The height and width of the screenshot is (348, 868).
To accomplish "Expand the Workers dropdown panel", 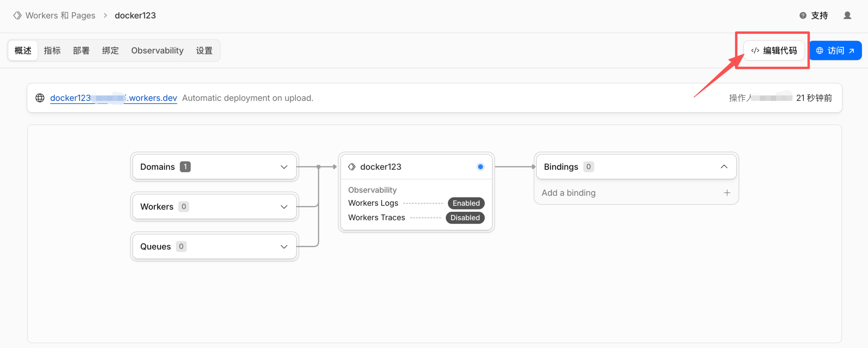I will click(x=284, y=207).
